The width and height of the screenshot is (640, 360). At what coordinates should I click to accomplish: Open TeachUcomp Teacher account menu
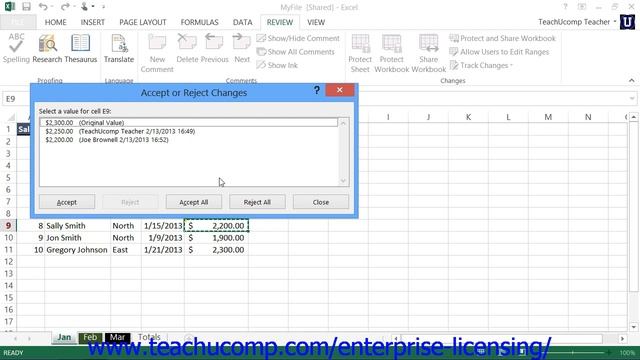click(577, 22)
